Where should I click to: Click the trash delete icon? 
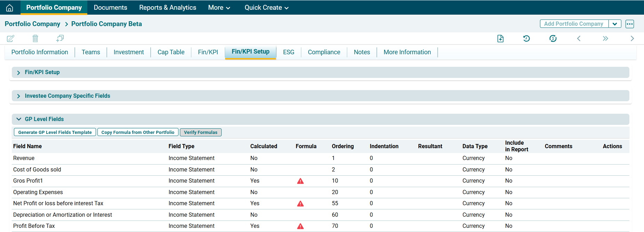(35, 38)
